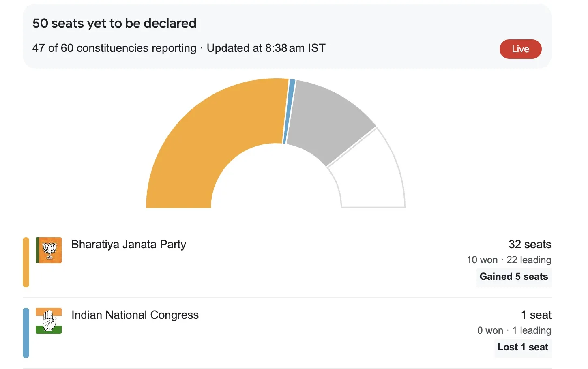588x369 pixels.
Task: Click the "32 seats" count
Action: click(x=530, y=245)
